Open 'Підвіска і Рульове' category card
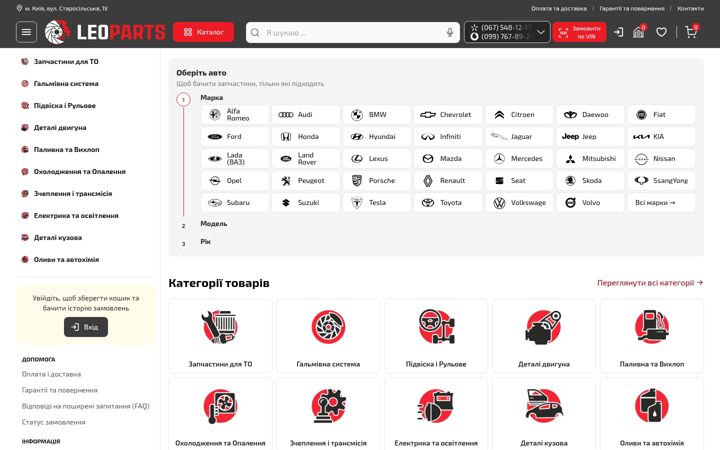The height and width of the screenshot is (450, 720). [436, 336]
